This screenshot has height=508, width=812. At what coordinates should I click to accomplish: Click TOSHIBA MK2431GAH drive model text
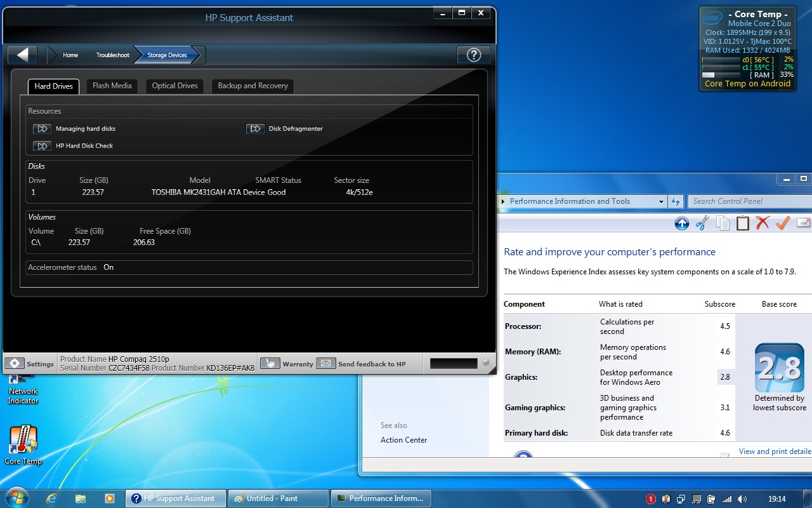(x=208, y=192)
